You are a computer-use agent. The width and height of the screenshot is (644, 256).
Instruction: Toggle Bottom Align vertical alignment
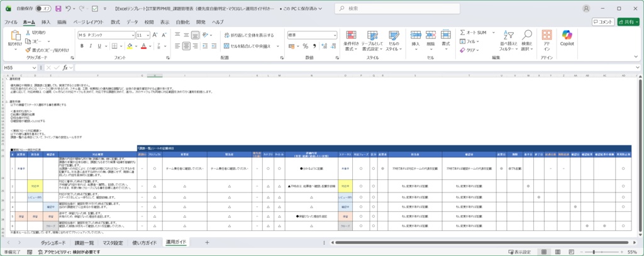[x=195, y=35]
